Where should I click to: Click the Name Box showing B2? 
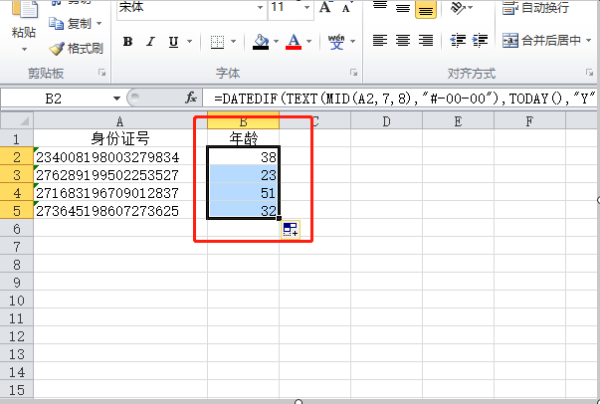click(55, 99)
